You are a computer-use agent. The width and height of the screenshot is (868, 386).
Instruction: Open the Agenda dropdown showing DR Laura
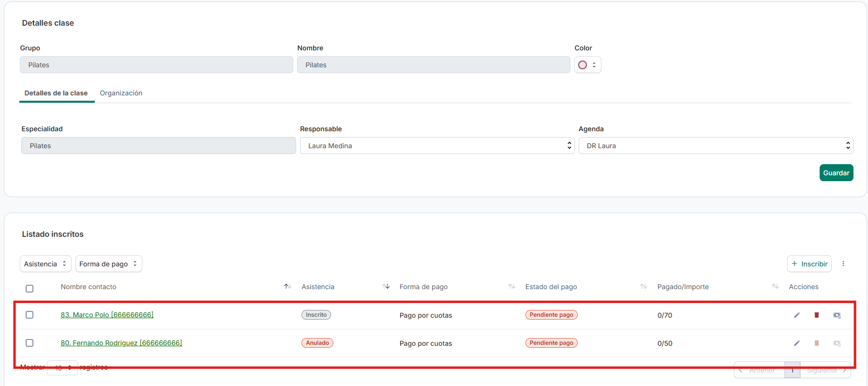coord(715,146)
